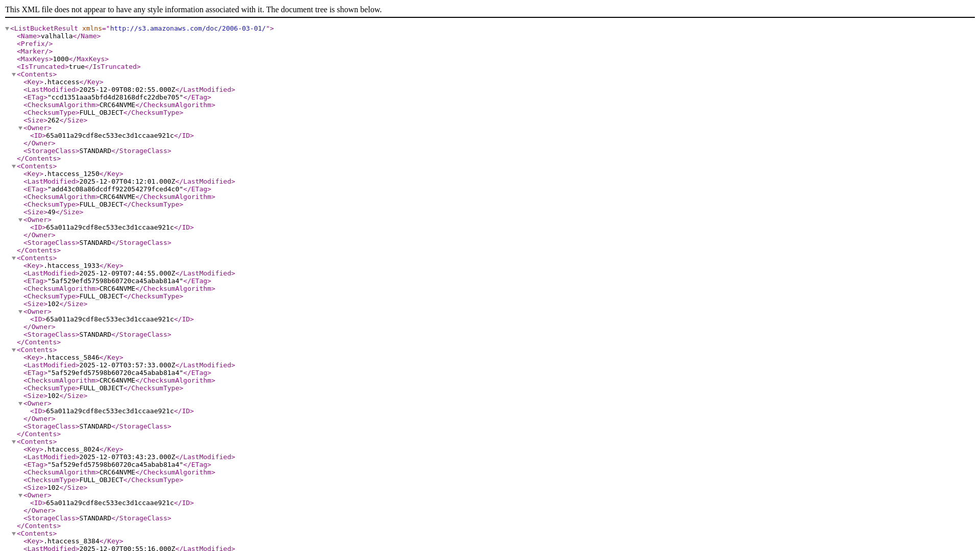Click timestamp 2025-12-09T08:02:55.000Z
Screen dimensions: 980x551
click(127, 90)
